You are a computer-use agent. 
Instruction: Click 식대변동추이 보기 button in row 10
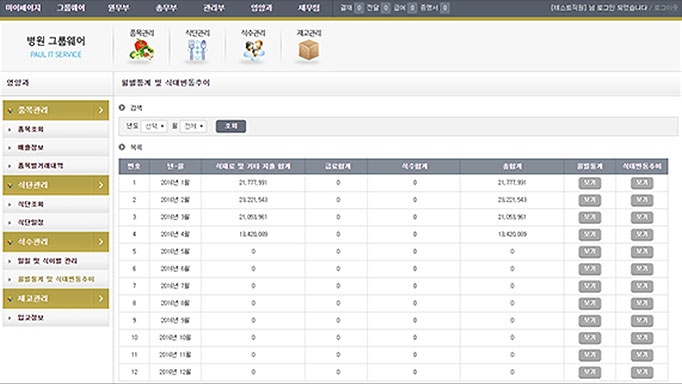click(642, 338)
